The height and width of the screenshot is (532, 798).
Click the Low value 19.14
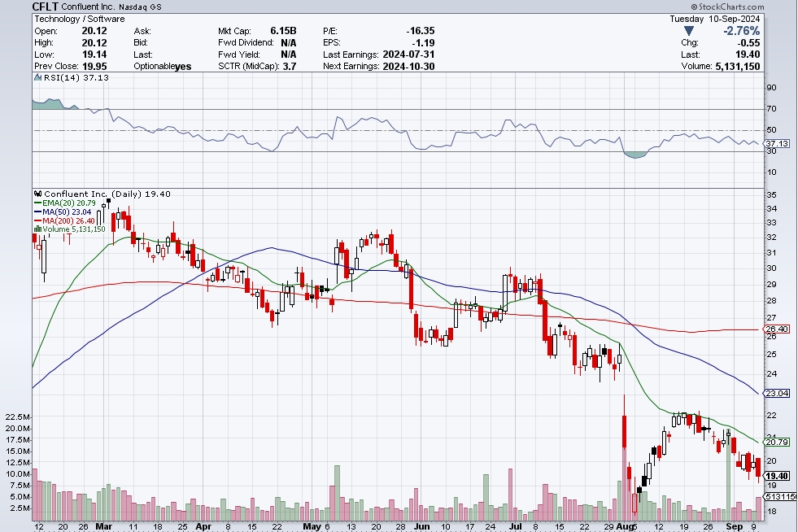94,55
